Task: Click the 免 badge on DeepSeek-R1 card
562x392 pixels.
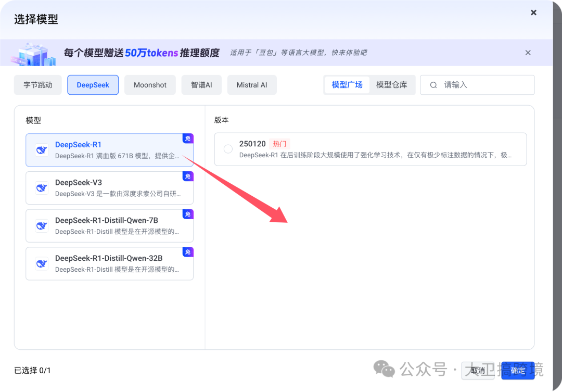Action: point(188,138)
